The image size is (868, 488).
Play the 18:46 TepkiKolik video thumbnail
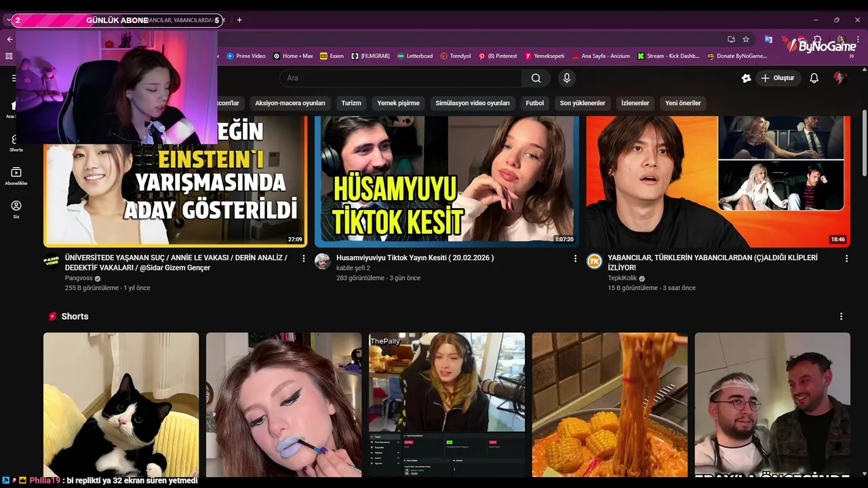click(718, 181)
